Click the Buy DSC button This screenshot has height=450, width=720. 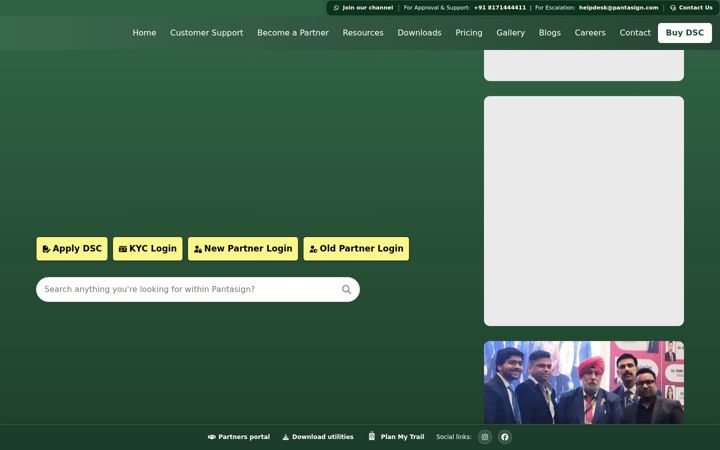[x=685, y=33]
